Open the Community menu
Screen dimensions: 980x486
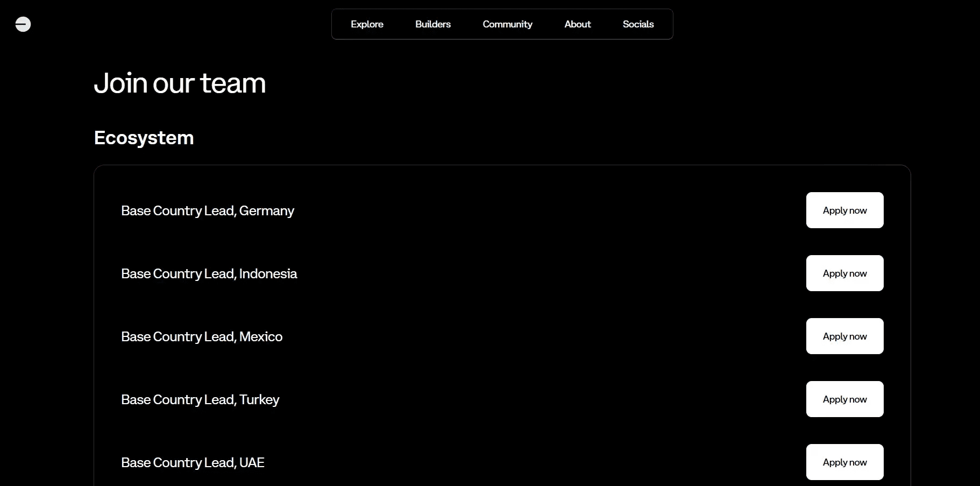point(507,24)
